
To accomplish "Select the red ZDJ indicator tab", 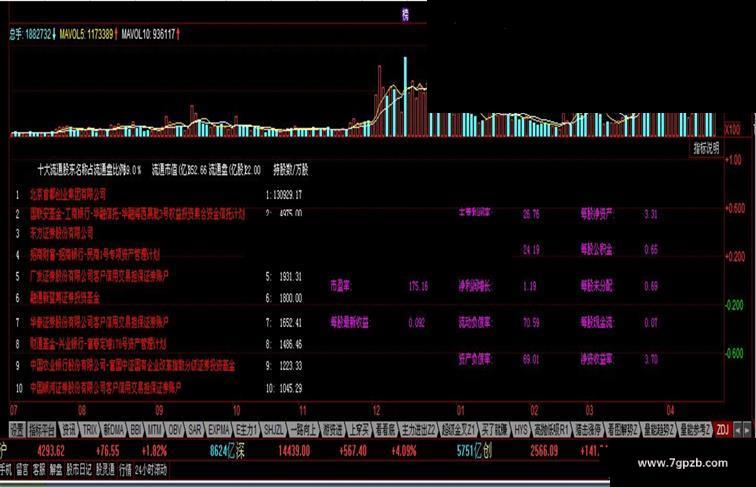I will coord(722,430).
